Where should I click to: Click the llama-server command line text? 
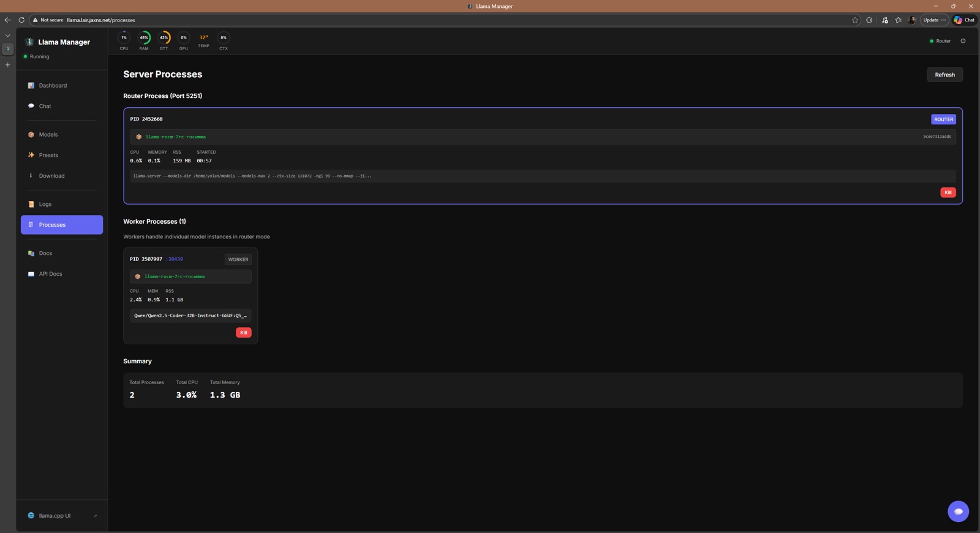pos(252,176)
